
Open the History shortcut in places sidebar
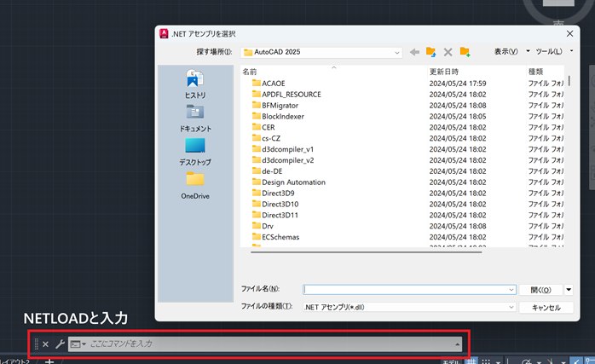click(195, 84)
